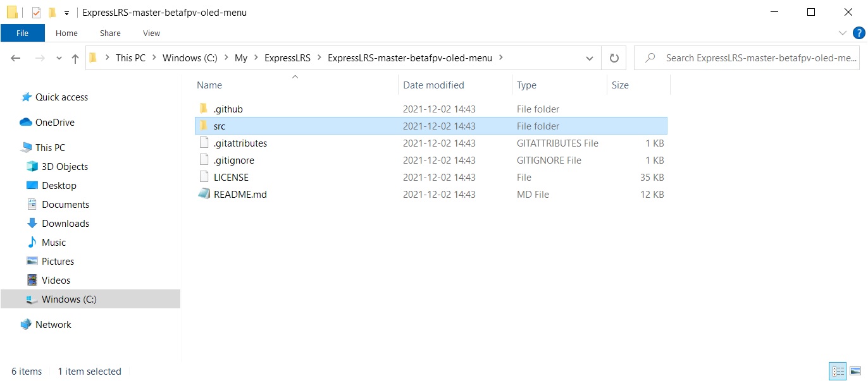Click Windows (C:) in the address bar
This screenshot has width=868, height=381.
click(x=190, y=57)
